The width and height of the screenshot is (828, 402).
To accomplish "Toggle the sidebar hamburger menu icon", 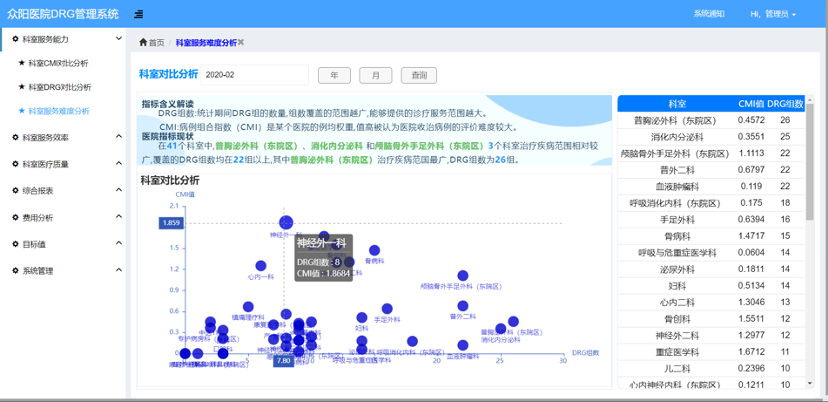I will click(x=138, y=14).
